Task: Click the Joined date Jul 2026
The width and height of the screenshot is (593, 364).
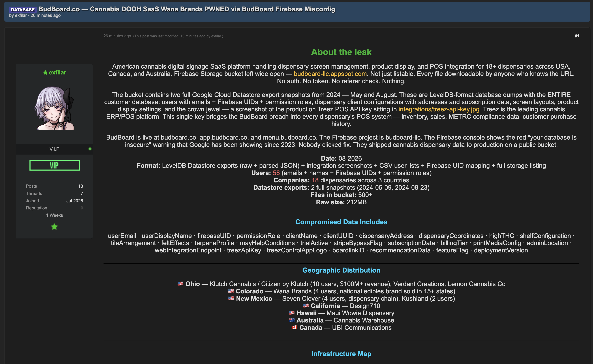Action: (75, 200)
